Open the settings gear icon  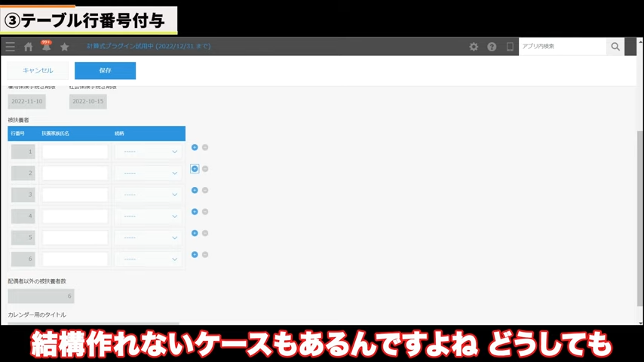coord(474,47)
